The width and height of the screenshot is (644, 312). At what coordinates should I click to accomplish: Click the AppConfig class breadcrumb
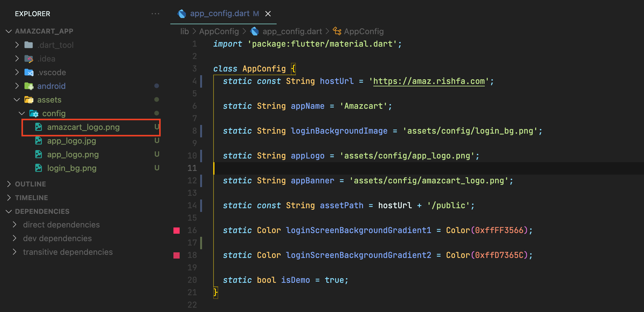click(x=364, y=31)
